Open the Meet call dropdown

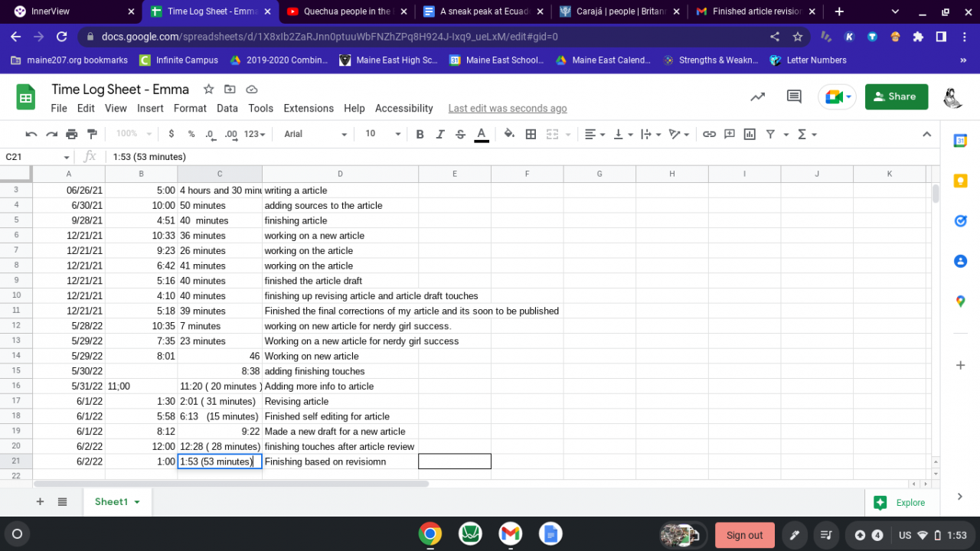click(848, 96)
